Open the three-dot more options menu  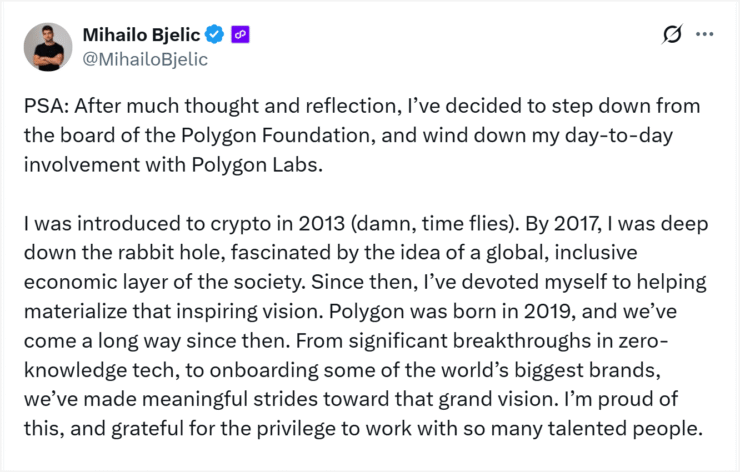click(705, 34)
